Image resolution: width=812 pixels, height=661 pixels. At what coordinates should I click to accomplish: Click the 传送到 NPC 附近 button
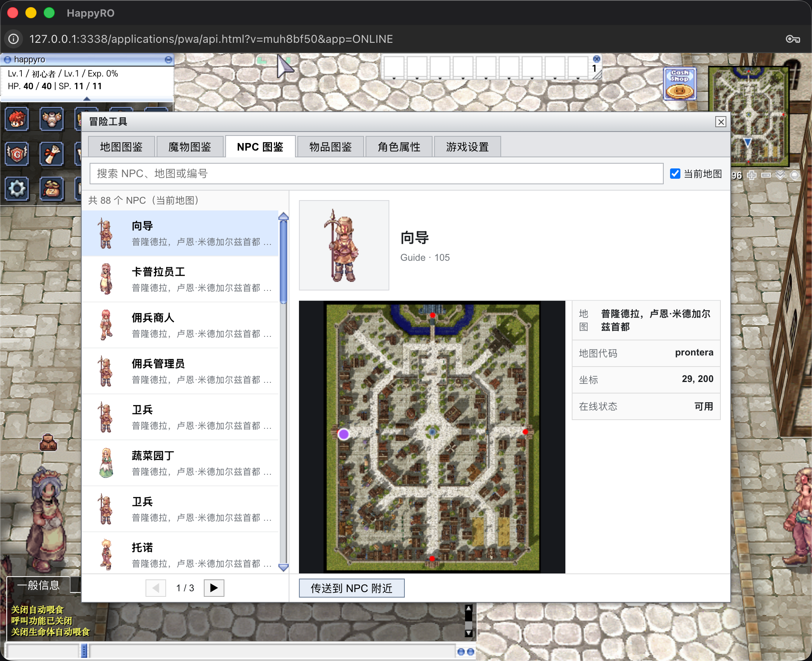pyautogui.click(x=352, y=588)
